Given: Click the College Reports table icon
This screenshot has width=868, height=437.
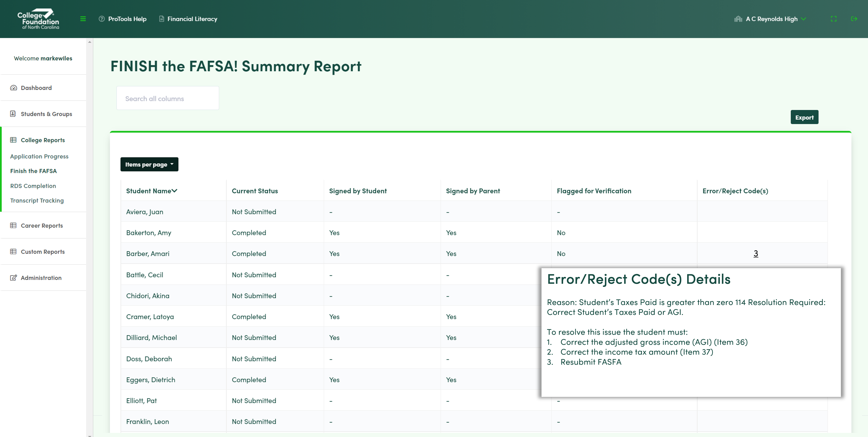Looking at the screenshot, I should click(x=13, y=140).
